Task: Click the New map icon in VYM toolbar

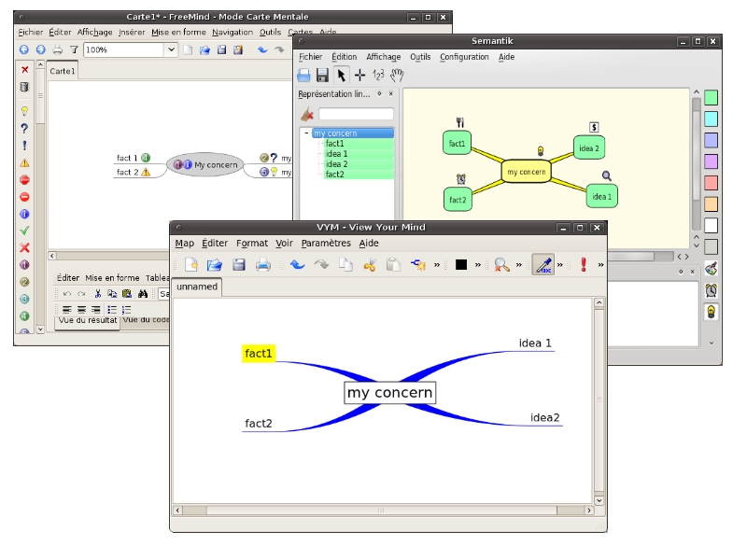Action: tap(191, 265)
